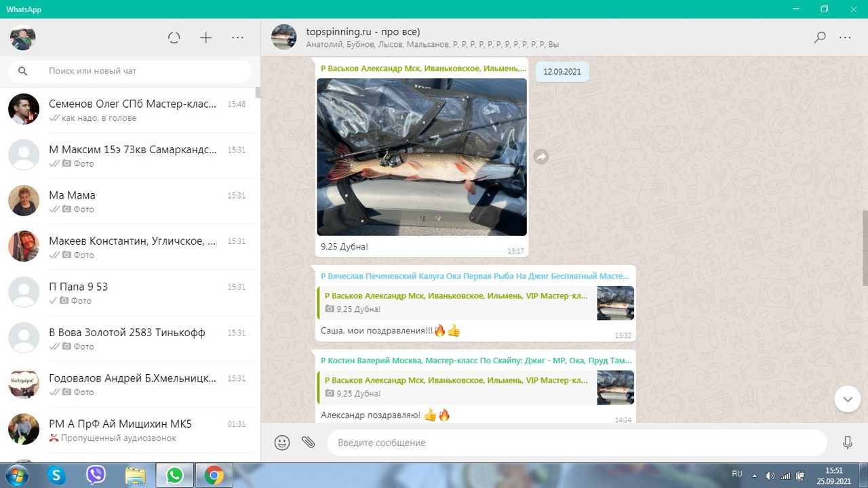Image resolution: width=868 pixels, height=488 pixels.
Task: Open the Status ring icon
Action: click(x=174, y=38)
